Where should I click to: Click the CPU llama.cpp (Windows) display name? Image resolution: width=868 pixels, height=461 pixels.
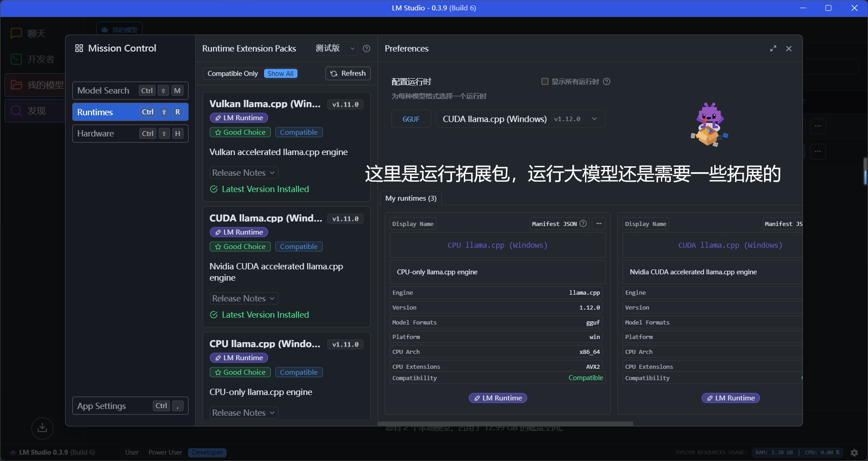497,245
